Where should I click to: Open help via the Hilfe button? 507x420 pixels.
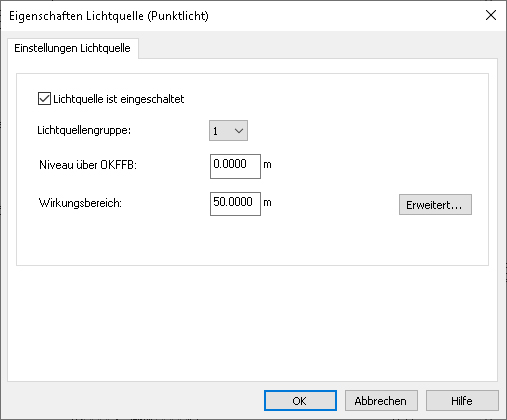[462, 401]
